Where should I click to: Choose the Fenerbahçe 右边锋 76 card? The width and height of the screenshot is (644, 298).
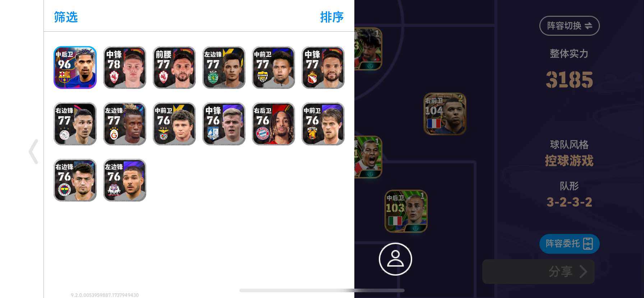75,180
